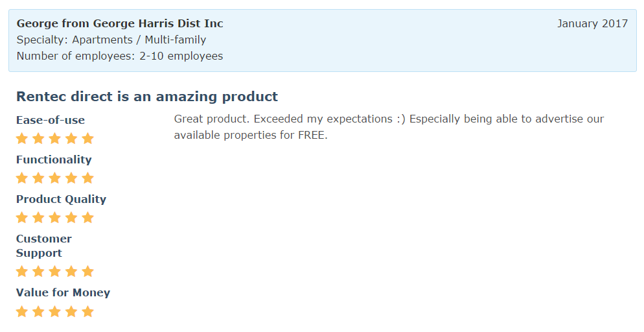
Task: Click the Specialty: Apartments / Multi-family line
Action: point(111,40)
